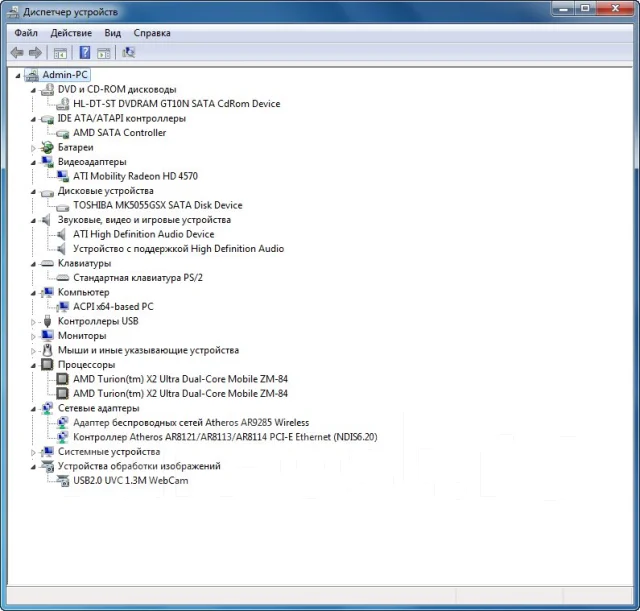
Task: Select Стандартная клавиатура PS/2 entry
Action: (138, 278)
